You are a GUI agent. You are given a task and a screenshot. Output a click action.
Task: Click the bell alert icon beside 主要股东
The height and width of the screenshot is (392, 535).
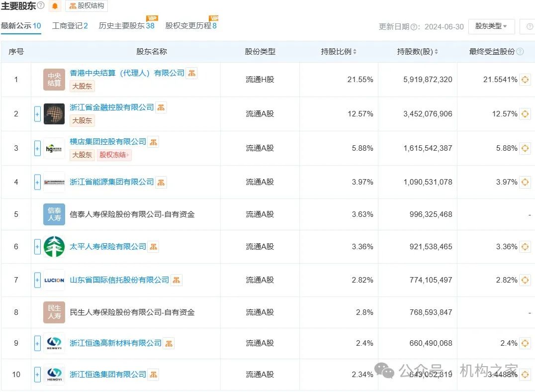(55, 6)
